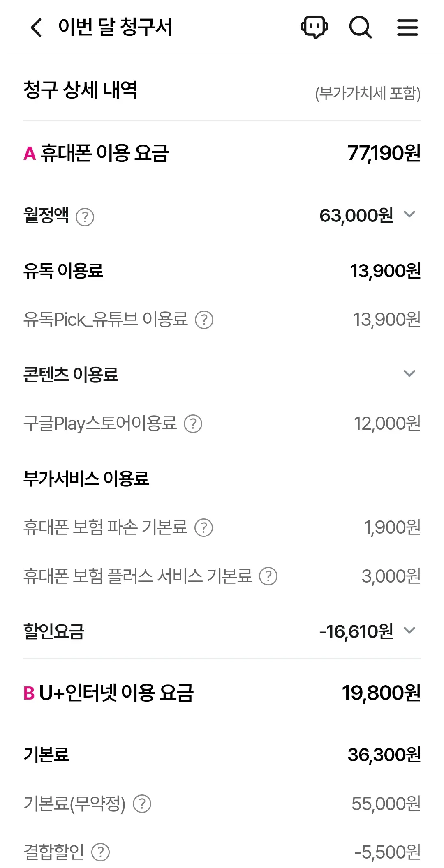Tap the 유독 이용료 row label

[63, 271]
